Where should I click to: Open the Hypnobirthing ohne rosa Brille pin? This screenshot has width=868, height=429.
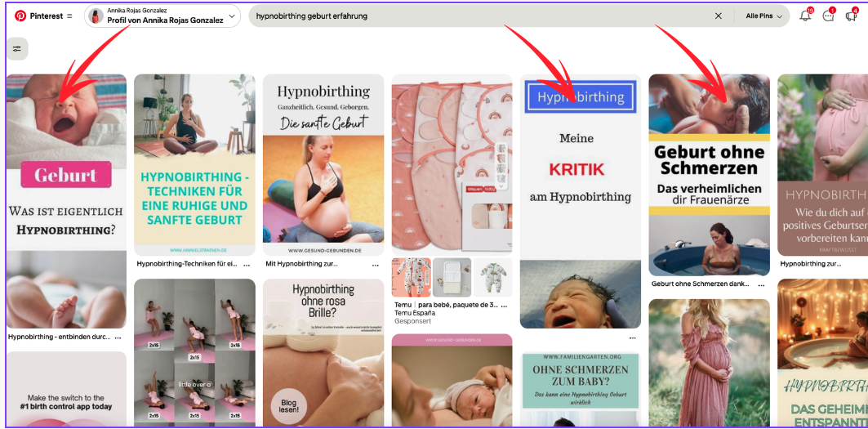tap(323, 354)
